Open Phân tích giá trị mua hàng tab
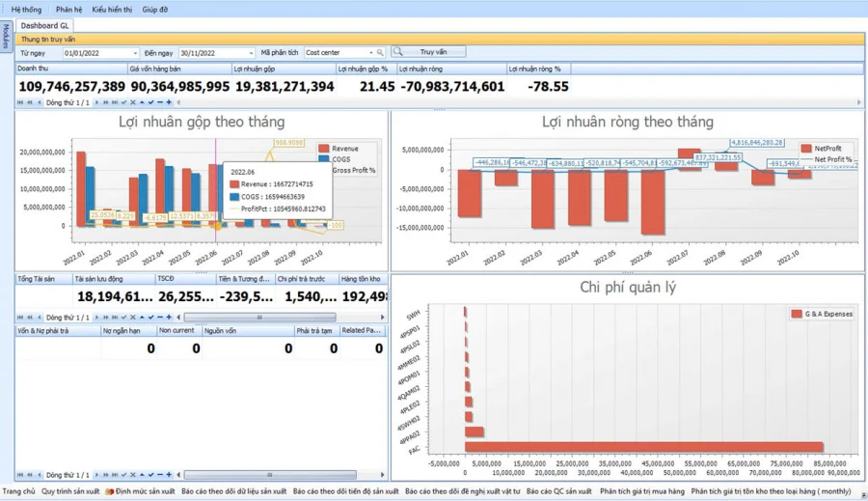Screen dimensions: 868x501 click(x=642, y=491)
